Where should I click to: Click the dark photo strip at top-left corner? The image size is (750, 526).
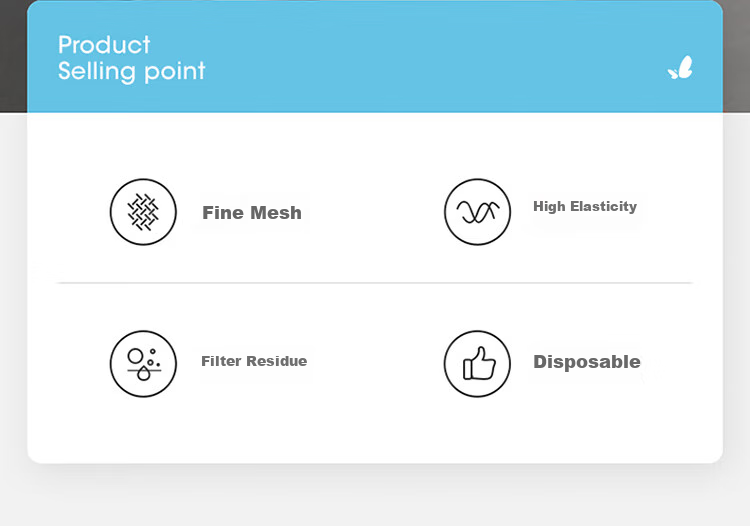pyautogui.click(x=13, y=56)
